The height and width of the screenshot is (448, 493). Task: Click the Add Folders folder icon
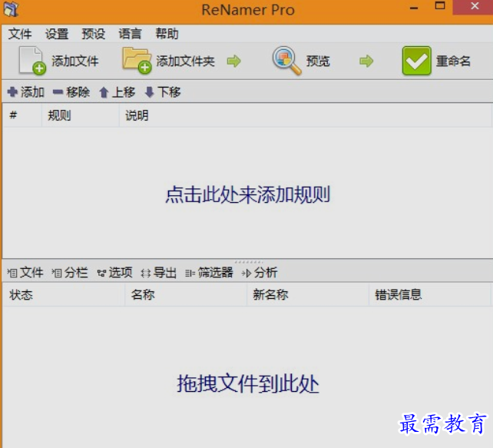(137, 60)
